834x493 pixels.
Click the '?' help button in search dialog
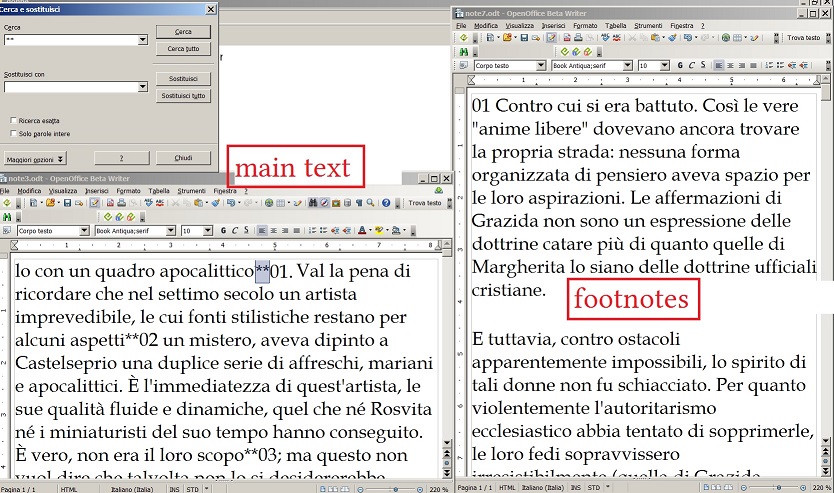[121, 158]
